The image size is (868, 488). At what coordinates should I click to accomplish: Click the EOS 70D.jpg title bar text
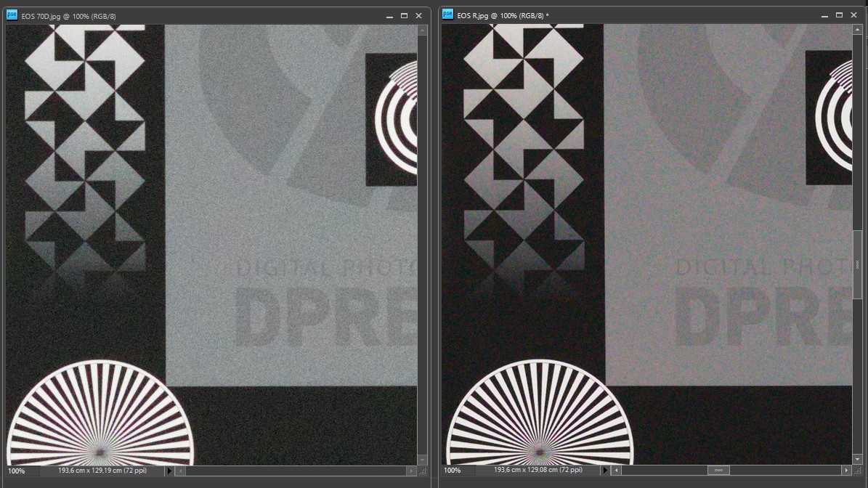(69, 16)
